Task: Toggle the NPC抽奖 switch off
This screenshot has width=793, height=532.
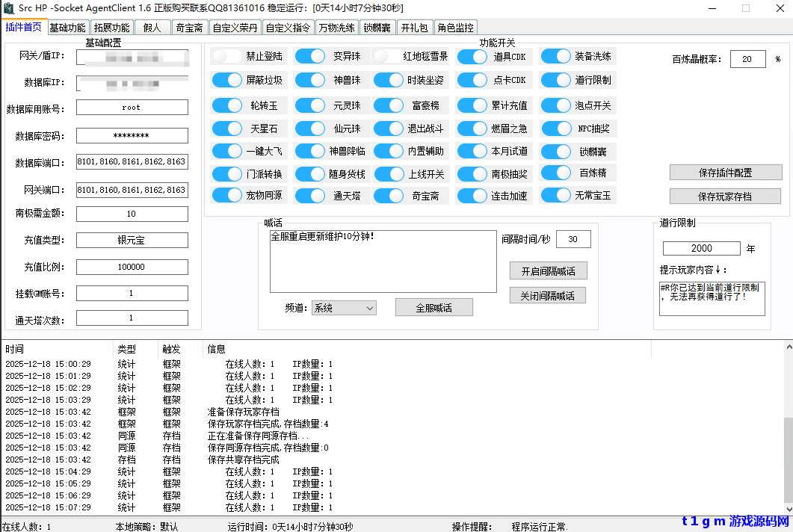Action: click(556, 128)
